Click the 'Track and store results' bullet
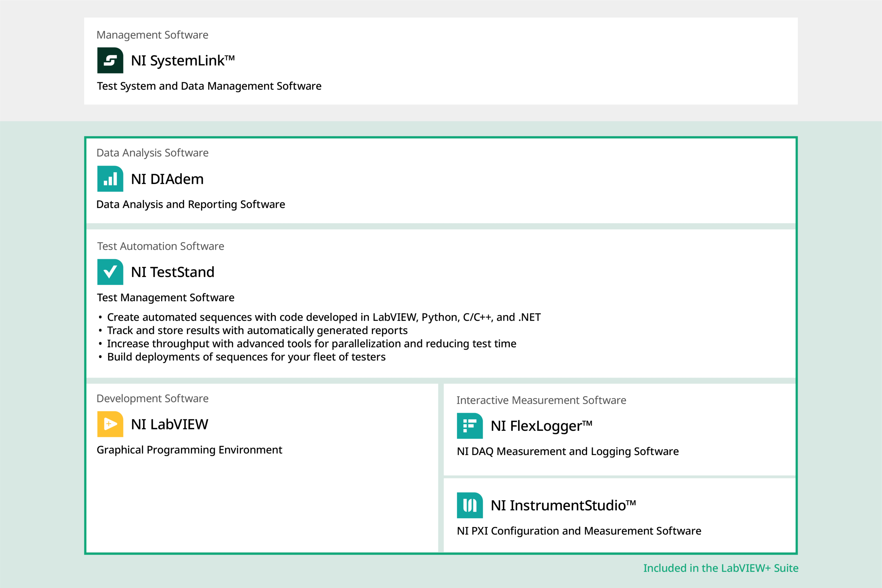 [x=253, y=331]
